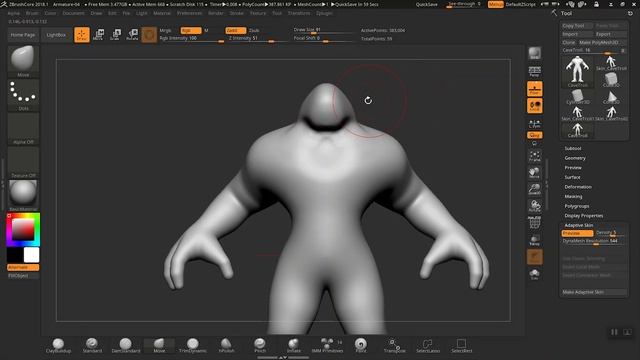This screenshot has width=640, height=360.
Task: Open the Alpha menu
Action: (13, 13)
